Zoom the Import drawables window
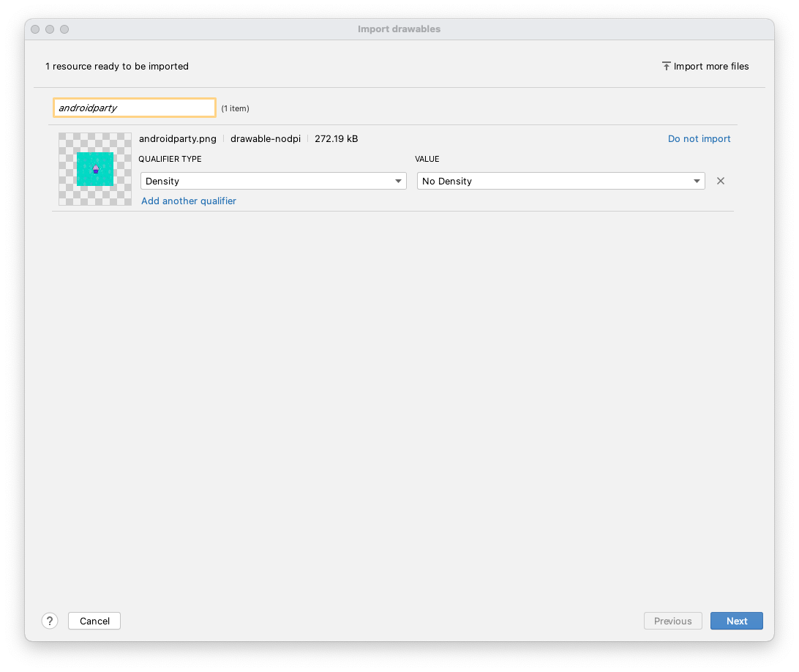 [64, 29]
